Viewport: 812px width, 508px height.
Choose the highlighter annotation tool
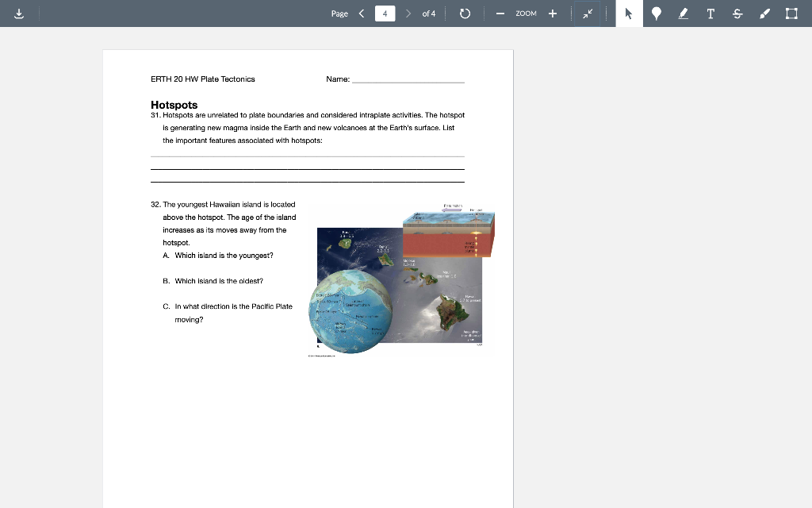pyautogui.click(x=683, y=13)
